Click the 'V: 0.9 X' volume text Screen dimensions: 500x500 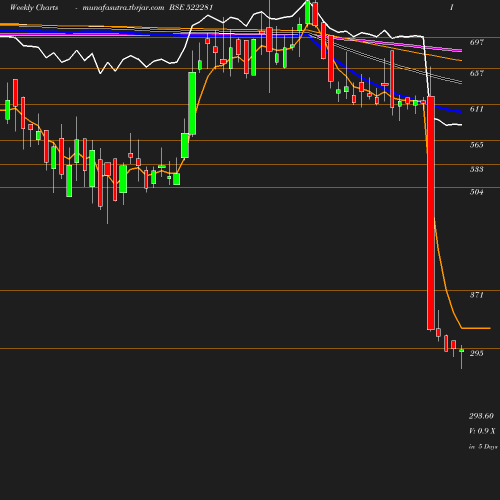pos(482,431)
